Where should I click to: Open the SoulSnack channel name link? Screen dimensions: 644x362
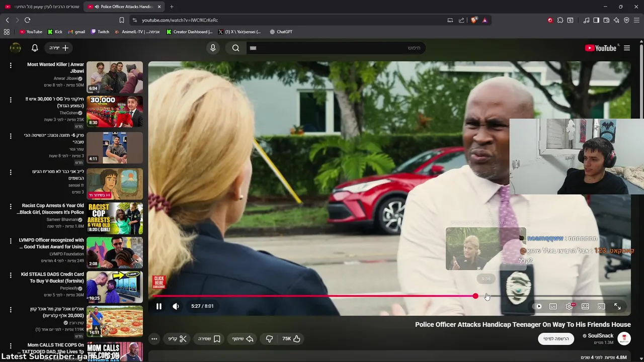(x=600, y=336)
